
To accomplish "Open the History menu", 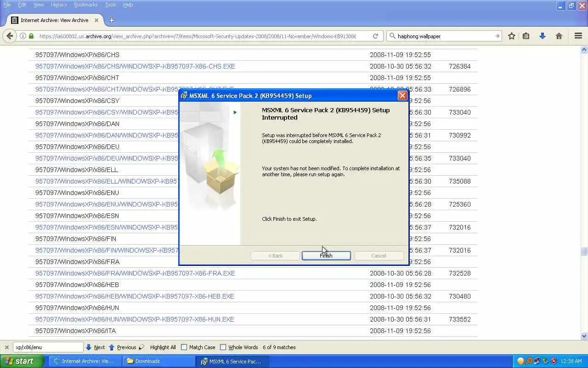I will point(59,5).
